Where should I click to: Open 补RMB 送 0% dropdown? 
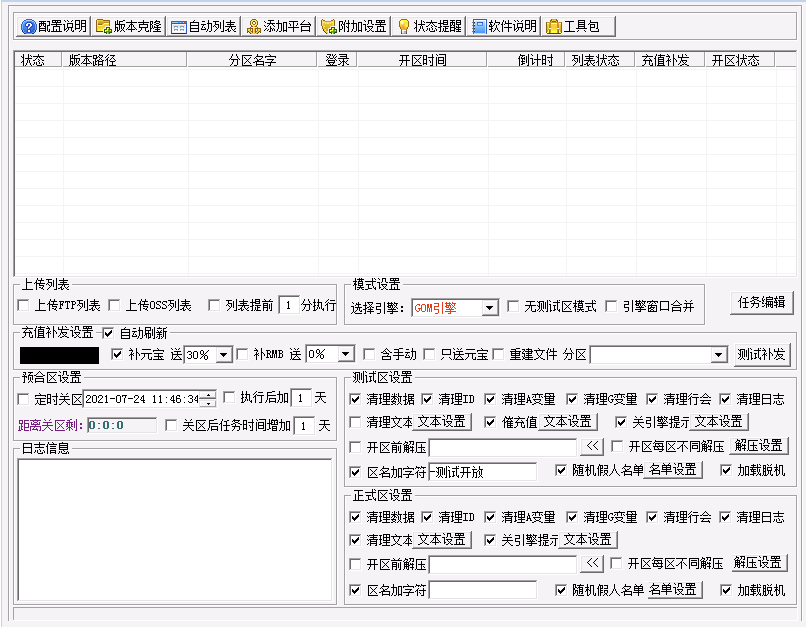point(346,354)
